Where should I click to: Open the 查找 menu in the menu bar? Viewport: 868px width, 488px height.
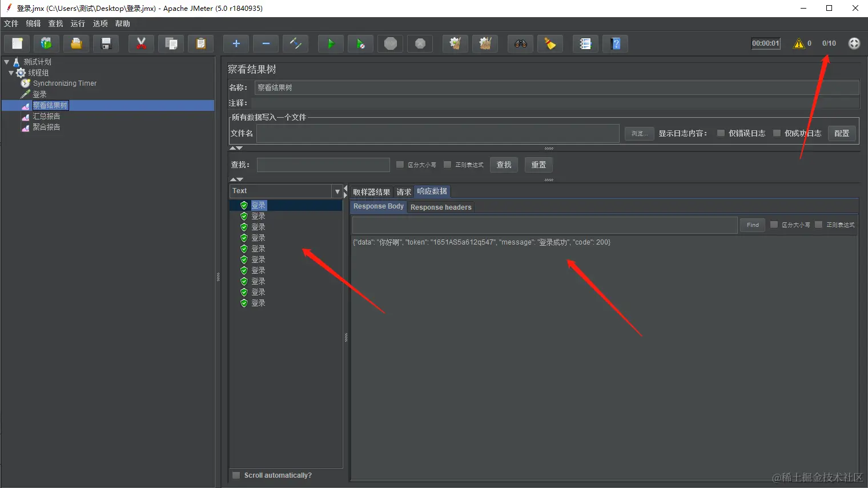click(56, 23)
